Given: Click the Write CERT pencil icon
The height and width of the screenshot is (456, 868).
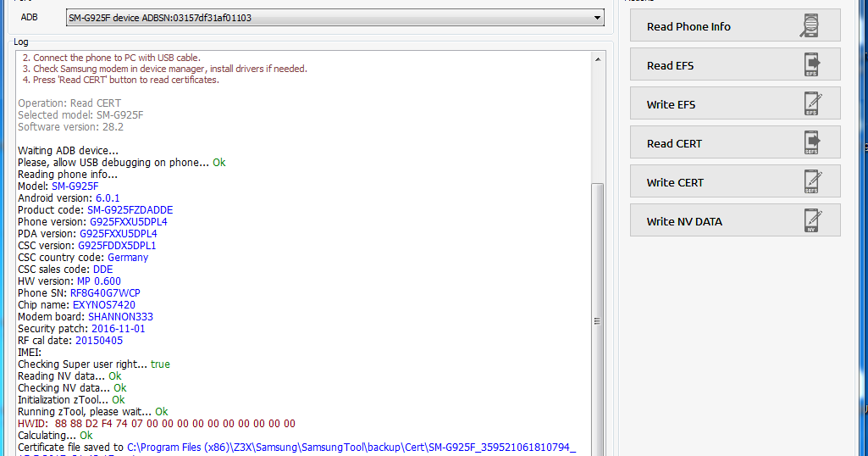Looking at the screenshot, I should (x=812, y=181).
